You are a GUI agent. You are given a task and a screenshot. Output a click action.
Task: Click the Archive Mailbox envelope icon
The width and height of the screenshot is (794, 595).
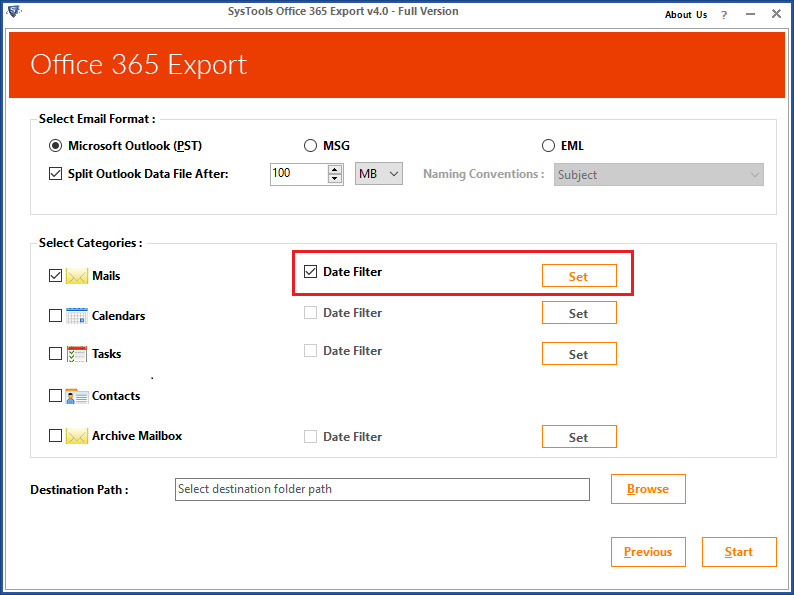coord(77,436)
